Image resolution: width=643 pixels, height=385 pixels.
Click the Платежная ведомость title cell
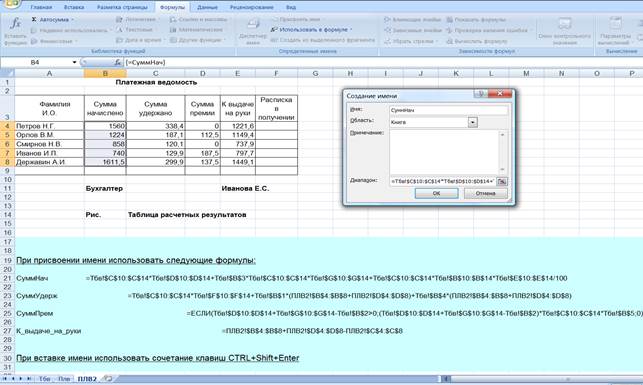pyautogui.click(x=156, y=82)
